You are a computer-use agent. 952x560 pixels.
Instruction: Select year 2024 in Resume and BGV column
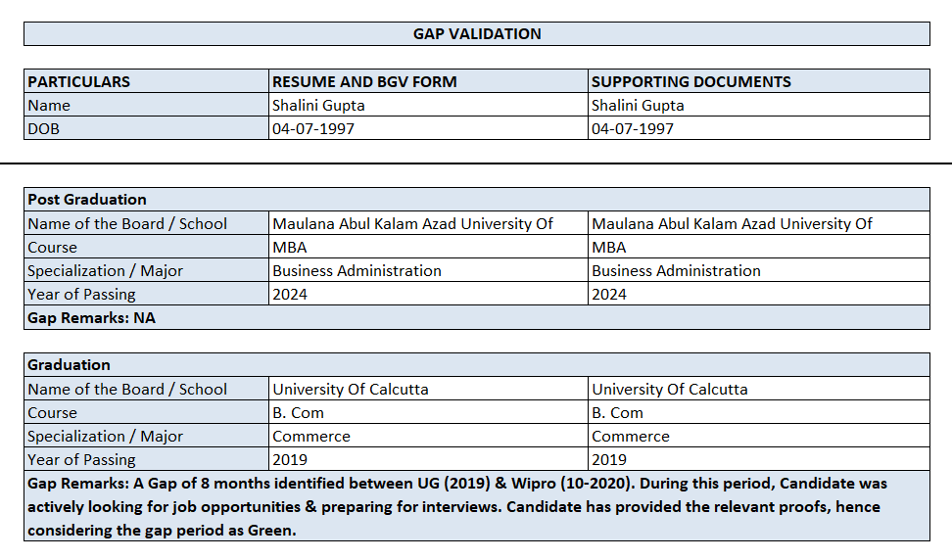coord(290,294)
